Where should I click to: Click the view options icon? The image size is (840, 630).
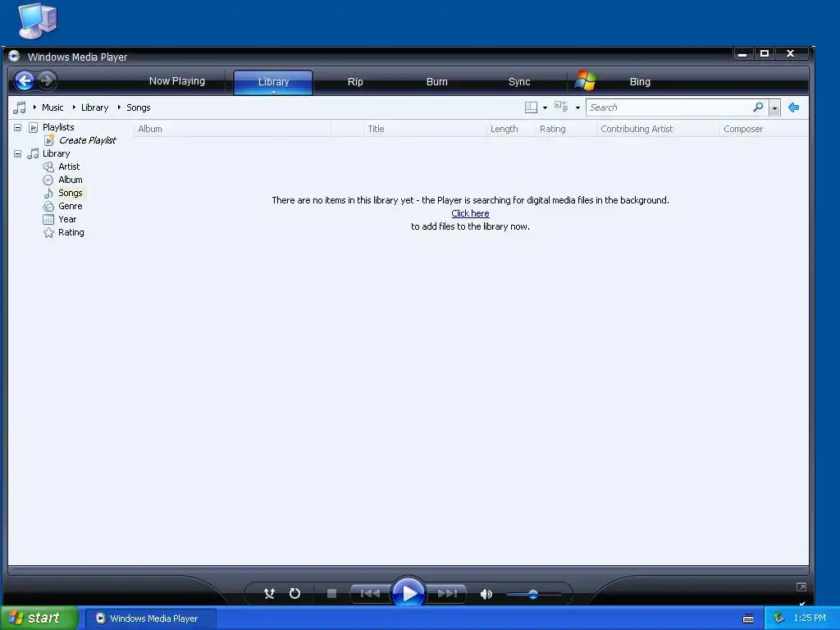561,107
